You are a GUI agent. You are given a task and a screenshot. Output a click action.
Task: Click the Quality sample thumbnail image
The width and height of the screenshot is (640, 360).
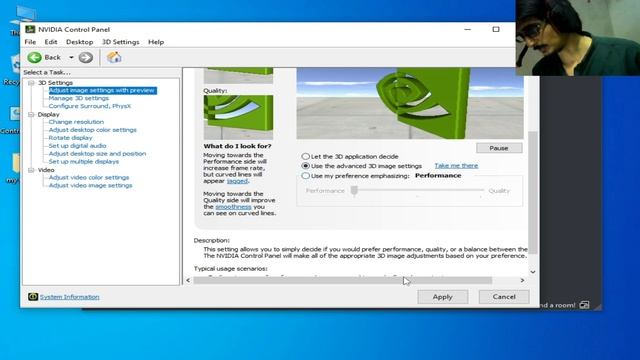(x=238, y=118)
